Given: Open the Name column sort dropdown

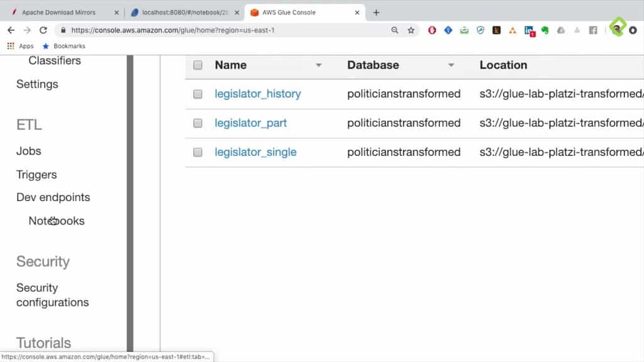Looking at the screenshot, I should coord(319,65).
